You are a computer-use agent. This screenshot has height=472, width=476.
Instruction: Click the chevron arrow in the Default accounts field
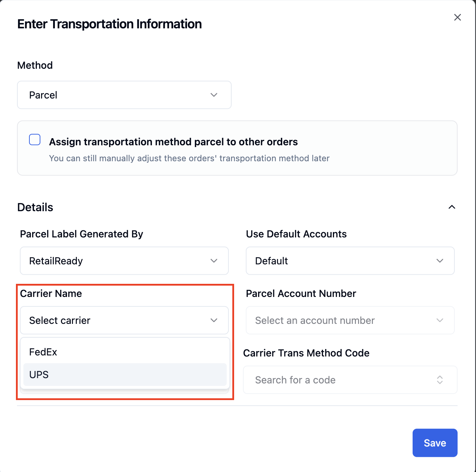(x=440, y=261)
